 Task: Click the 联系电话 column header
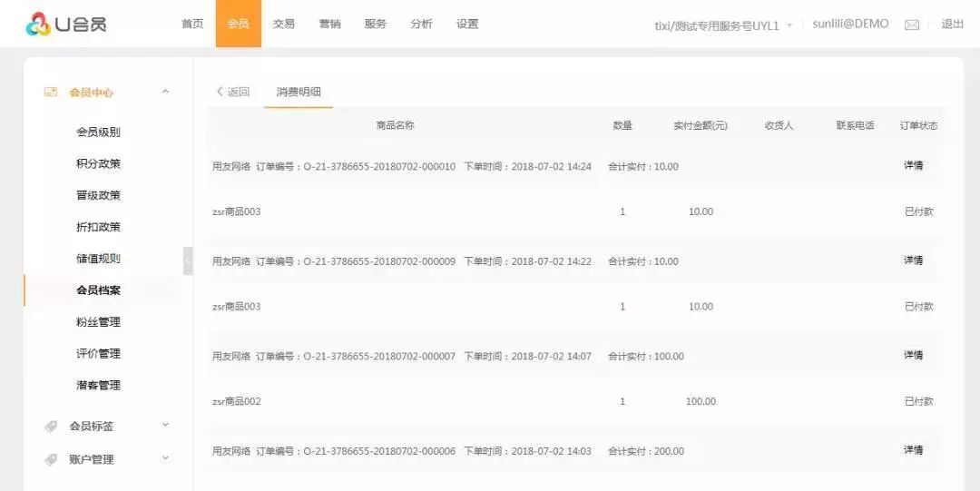point(855,125)
